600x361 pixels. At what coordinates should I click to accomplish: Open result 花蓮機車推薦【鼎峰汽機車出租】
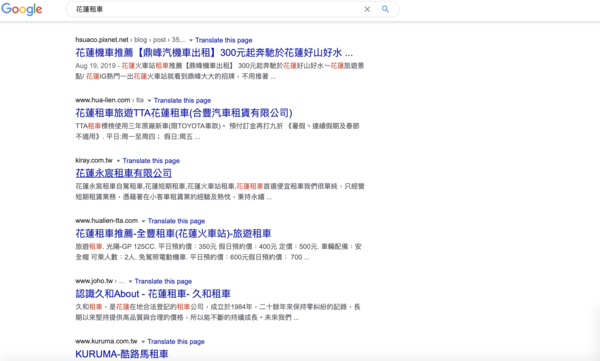[x=214, y=52]
